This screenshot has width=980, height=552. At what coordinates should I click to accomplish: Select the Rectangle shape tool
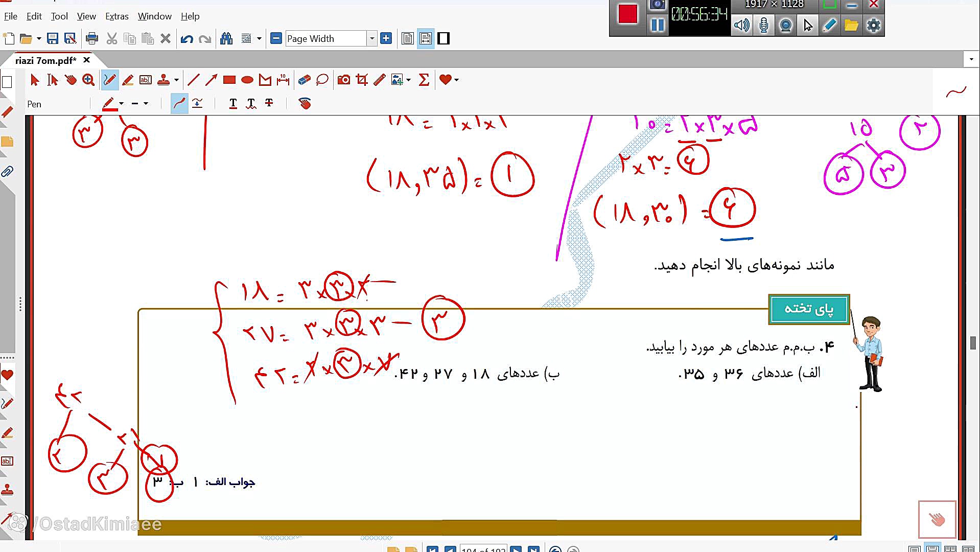(229, 80)
